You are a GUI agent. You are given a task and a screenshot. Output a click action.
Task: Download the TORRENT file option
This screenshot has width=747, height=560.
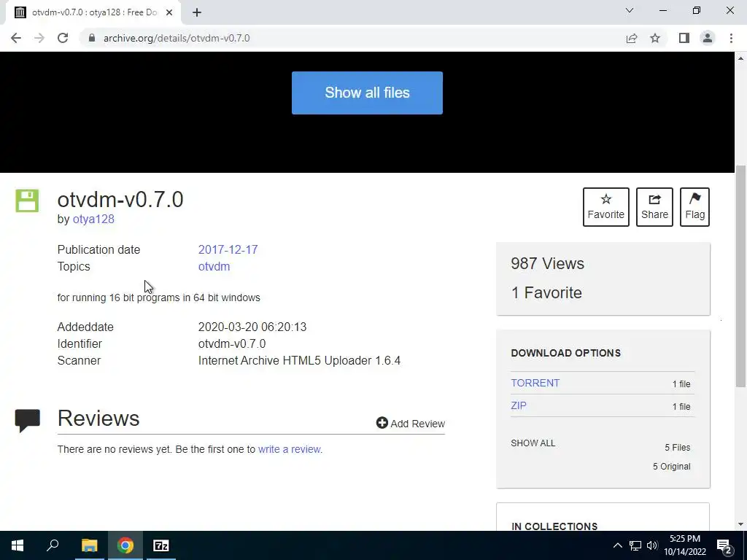pos(535,383)
